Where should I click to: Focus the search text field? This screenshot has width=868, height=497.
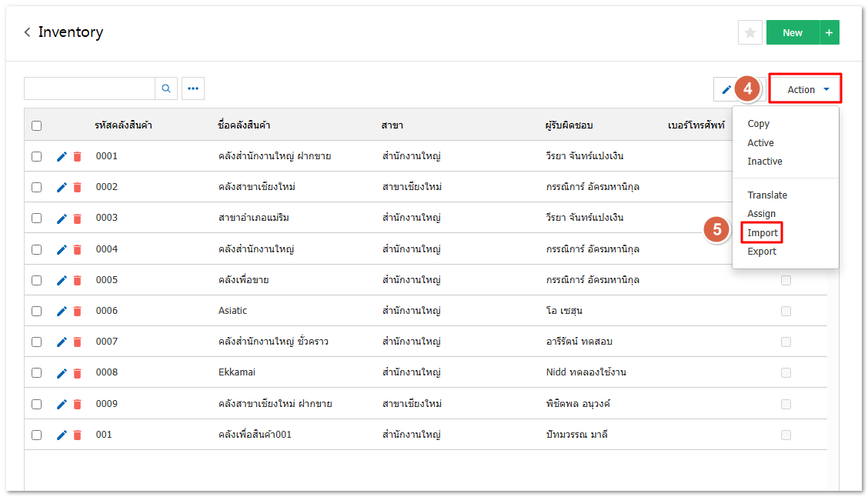coord(89,88)
